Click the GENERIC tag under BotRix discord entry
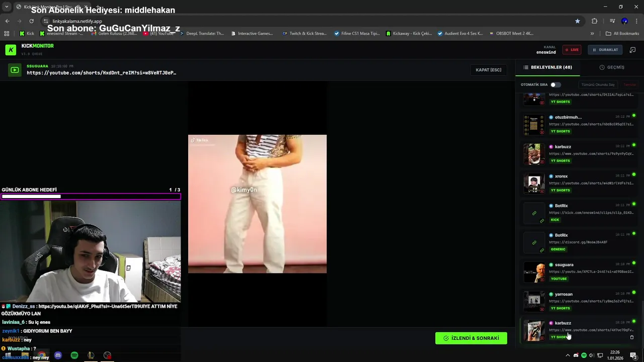This screenshot has height=362, width=644. (558, 249)
